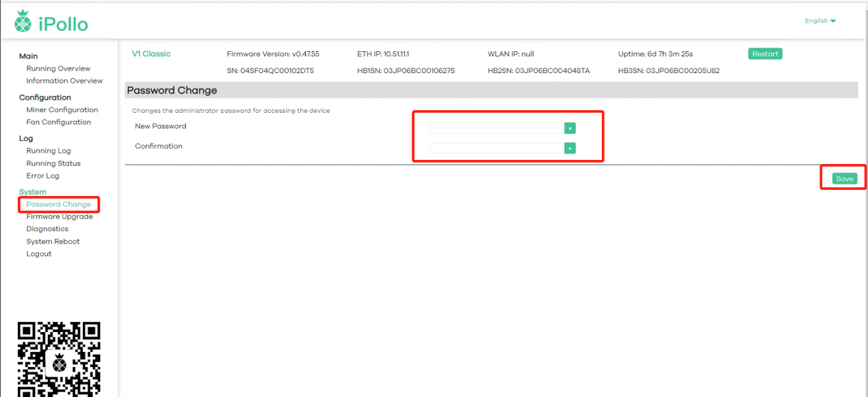Toggle visibility of New Password field
The height and width of the screenshot is (397, 868).
coord(570,128)
